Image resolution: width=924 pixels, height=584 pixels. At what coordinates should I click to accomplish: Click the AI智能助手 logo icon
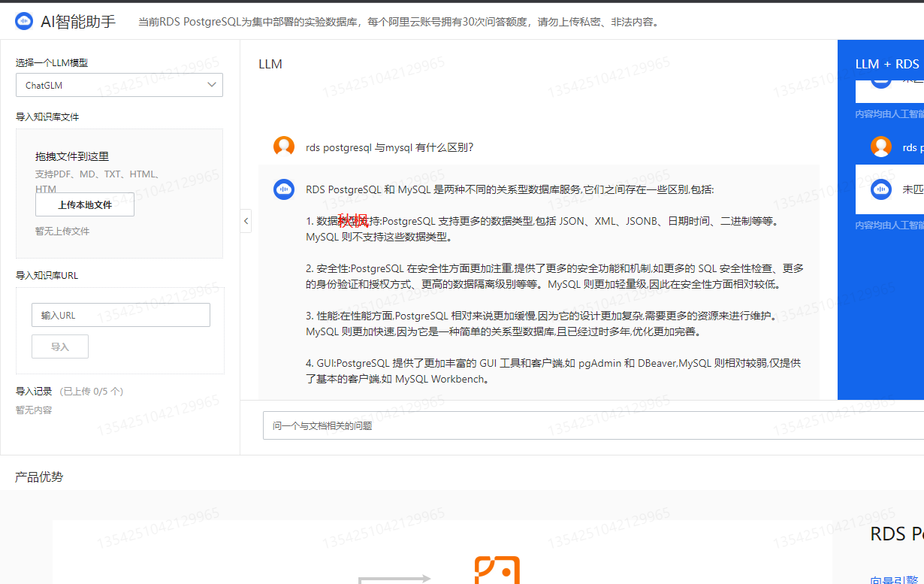tap(25, 21)
